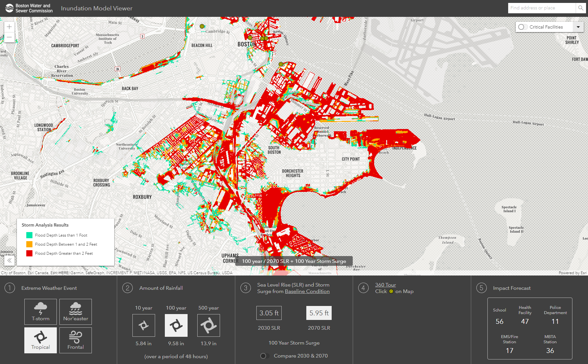
Task: Select the T-storm extreme weather event
Action: click(x=40, y=311)
